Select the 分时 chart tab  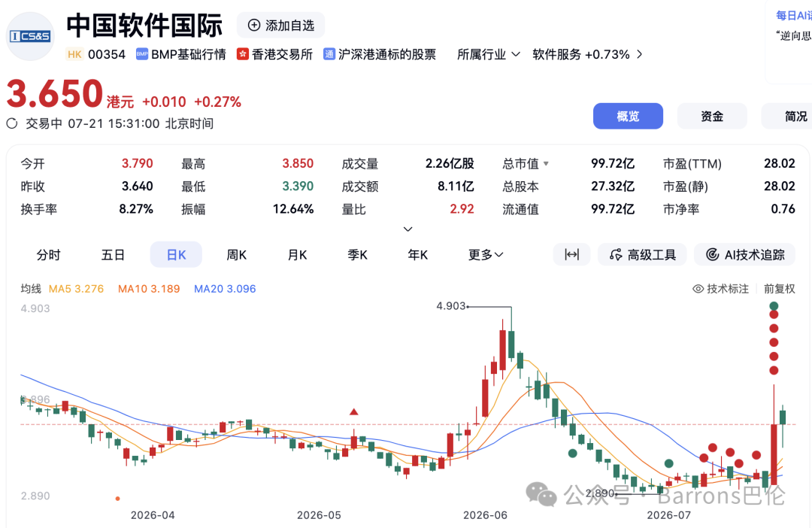(48, 254)
